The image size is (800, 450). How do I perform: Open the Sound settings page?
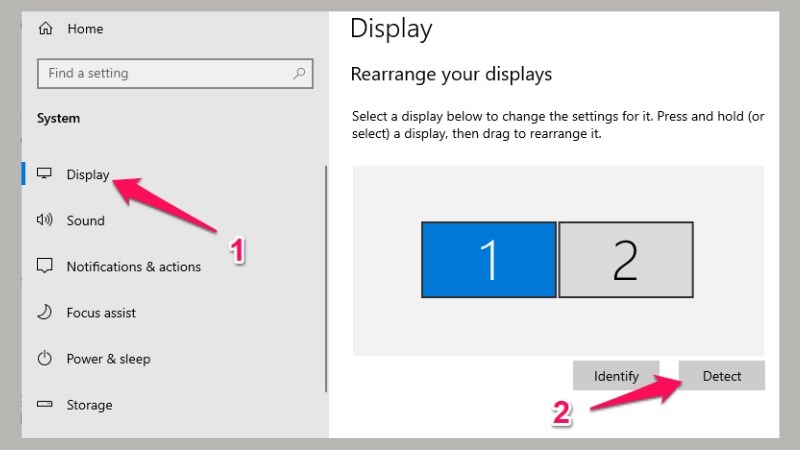pos(85,220)
